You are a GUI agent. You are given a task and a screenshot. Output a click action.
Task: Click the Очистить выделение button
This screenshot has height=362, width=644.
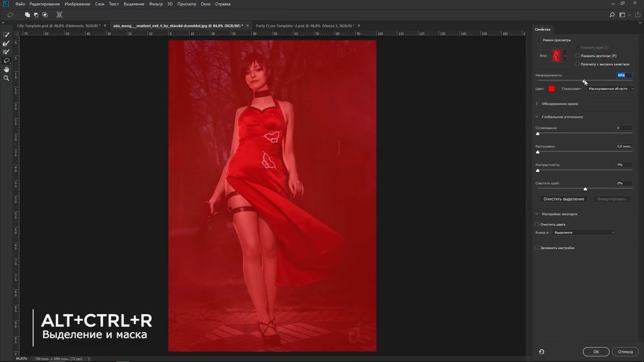(x=563, y=199)
